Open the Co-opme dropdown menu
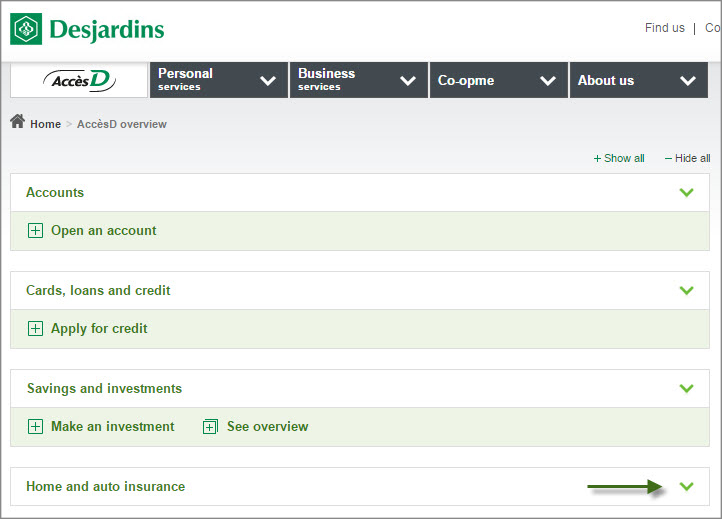 498,80
